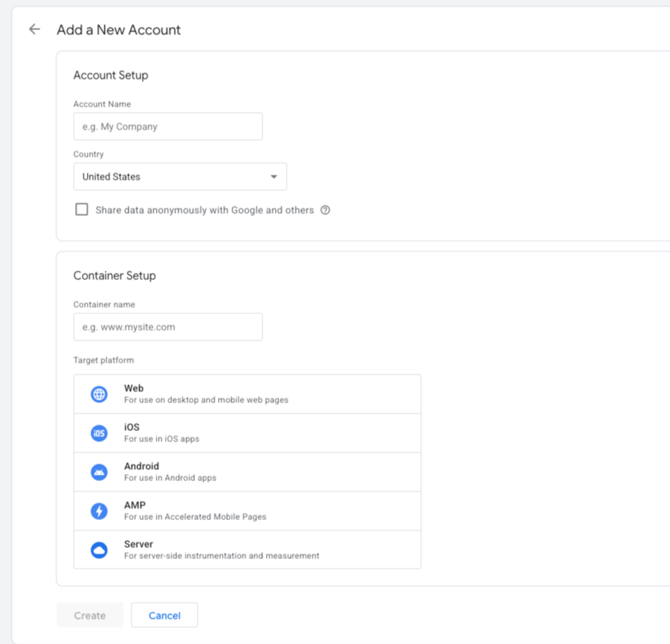The width and height of the screenshot is (670, 644).
Task: Click the back arrow next to Add a New Account
Action: coord(33,29)
